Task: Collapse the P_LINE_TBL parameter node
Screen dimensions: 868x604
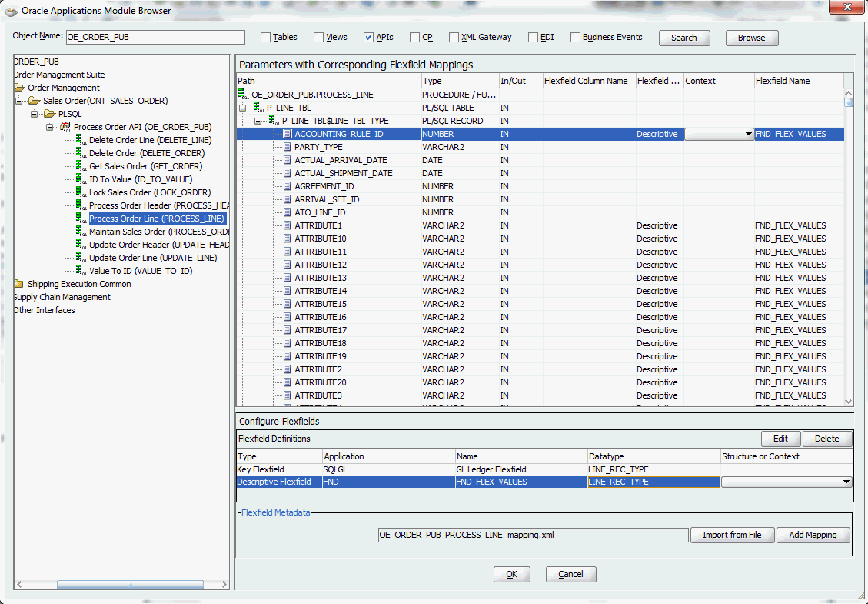Action: [x=242, y=108]
